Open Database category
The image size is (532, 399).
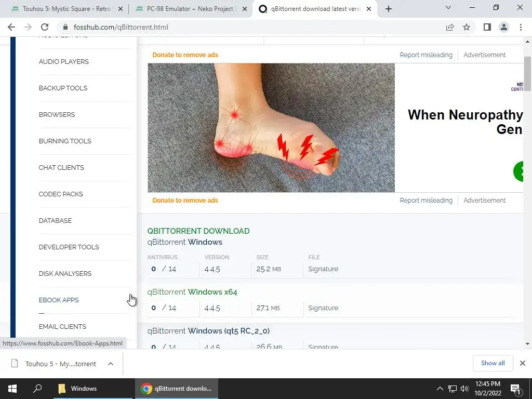click(55, 220)
